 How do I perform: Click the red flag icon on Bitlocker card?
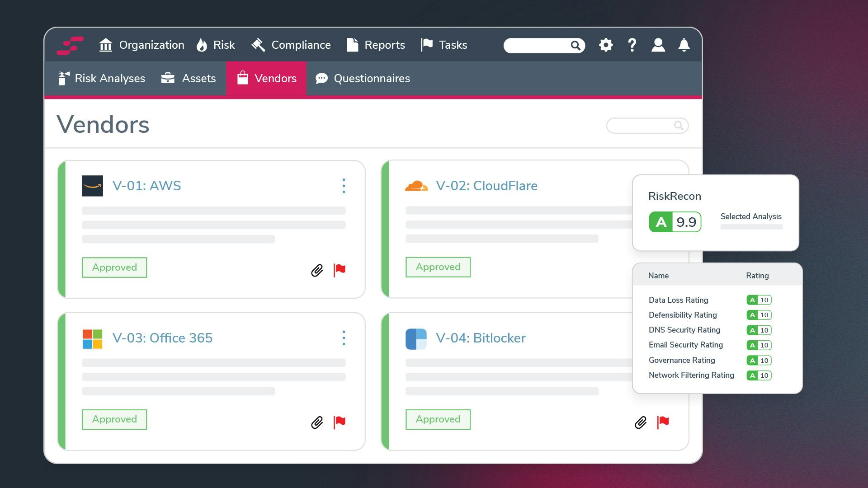tap(663, 421)
